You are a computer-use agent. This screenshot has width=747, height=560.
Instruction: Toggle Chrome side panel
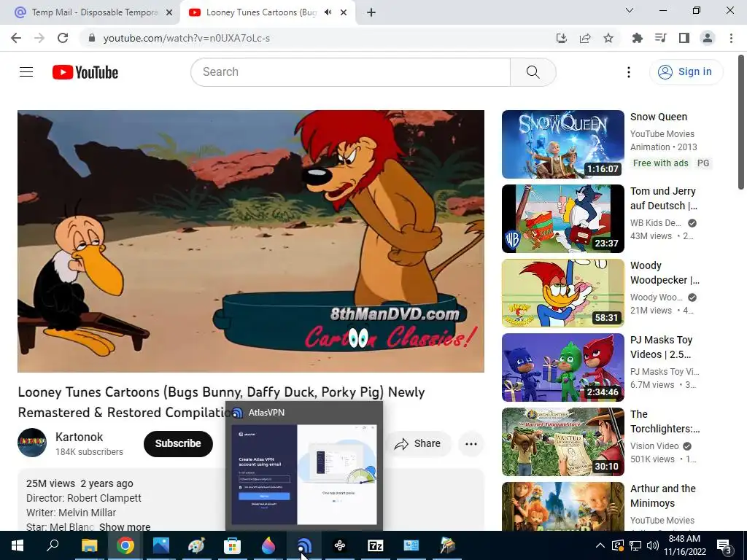point(684,38)
